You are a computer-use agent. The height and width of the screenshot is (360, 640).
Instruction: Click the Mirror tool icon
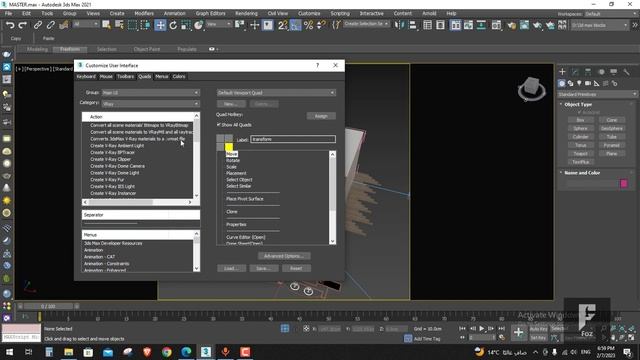(x=398, y=25)
